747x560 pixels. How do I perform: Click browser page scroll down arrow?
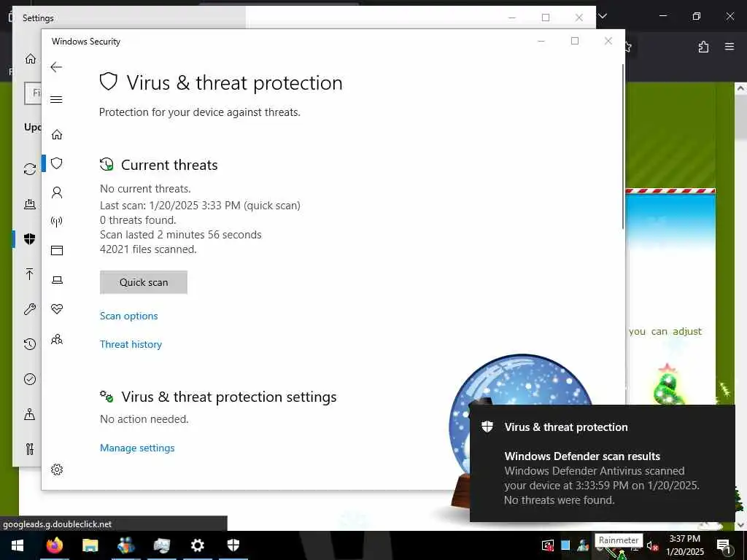[740, 524]
